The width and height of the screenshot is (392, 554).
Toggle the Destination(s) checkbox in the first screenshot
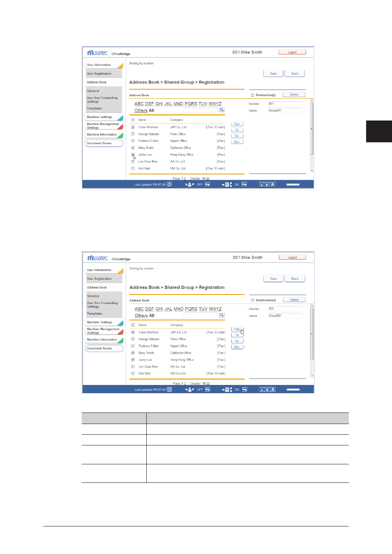tap(252, 95)
